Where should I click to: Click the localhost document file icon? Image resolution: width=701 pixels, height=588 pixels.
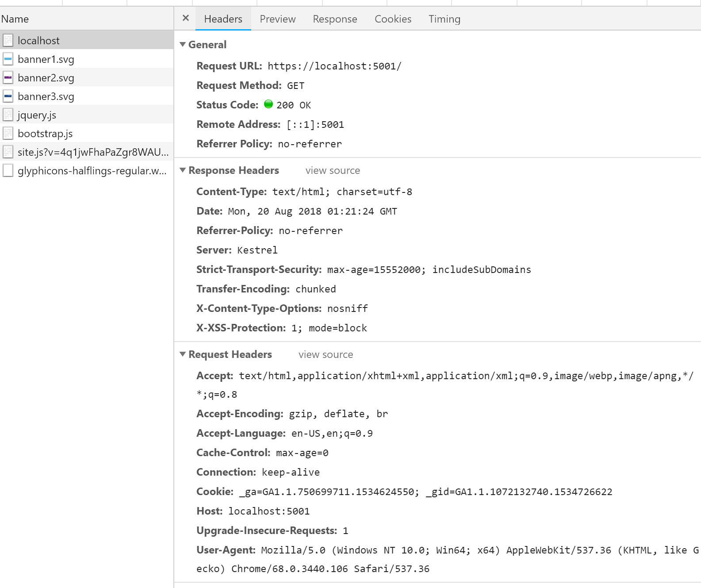pyautogui.click(x=8, y=41)
